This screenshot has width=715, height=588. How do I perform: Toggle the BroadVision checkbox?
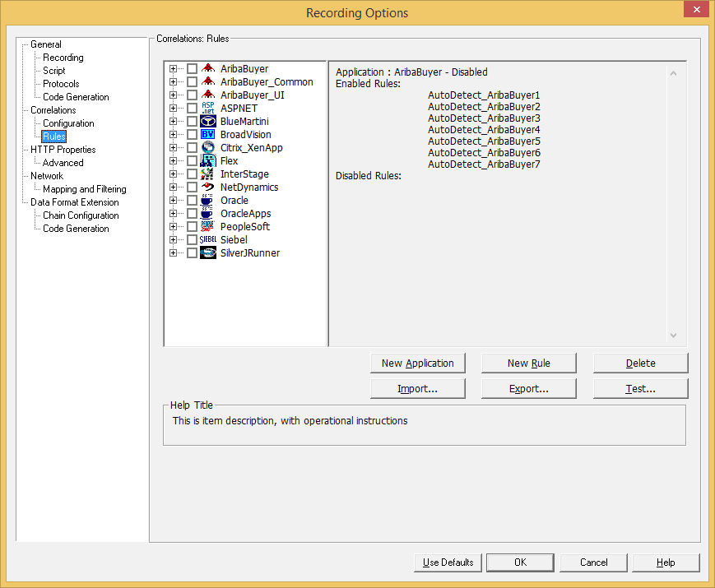[192, 135]
